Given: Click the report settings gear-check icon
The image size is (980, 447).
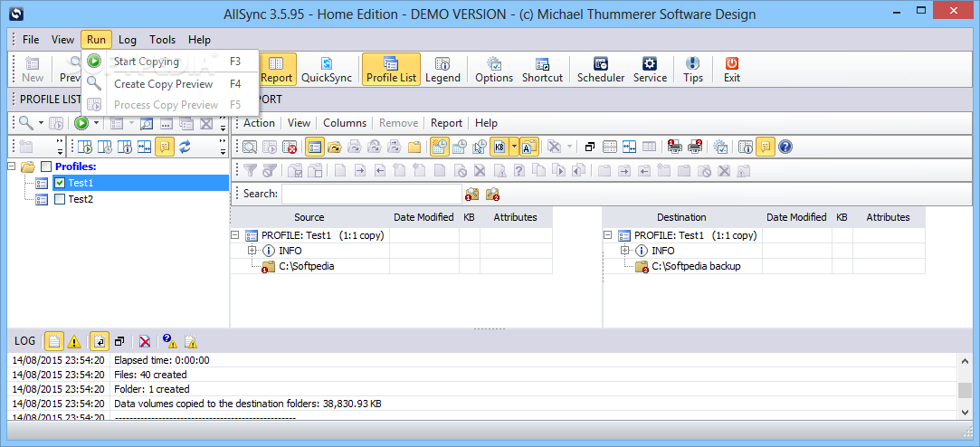Looking at the screenshot, I should (x=720, y=147).
